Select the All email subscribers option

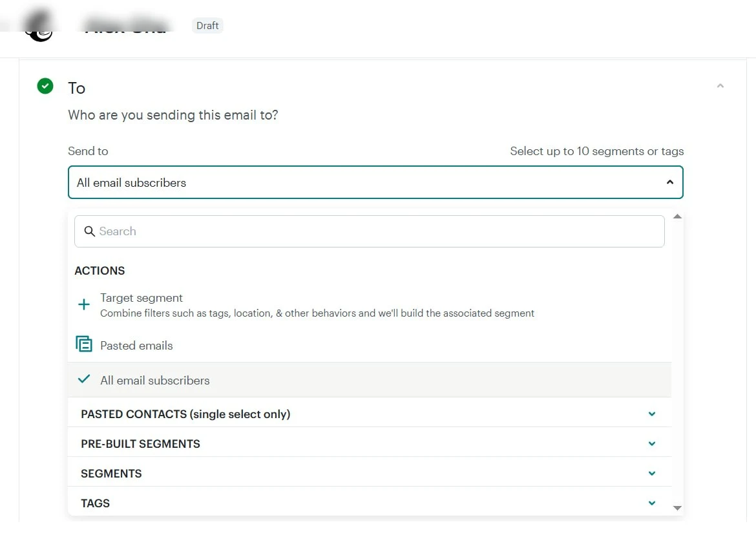370,381
